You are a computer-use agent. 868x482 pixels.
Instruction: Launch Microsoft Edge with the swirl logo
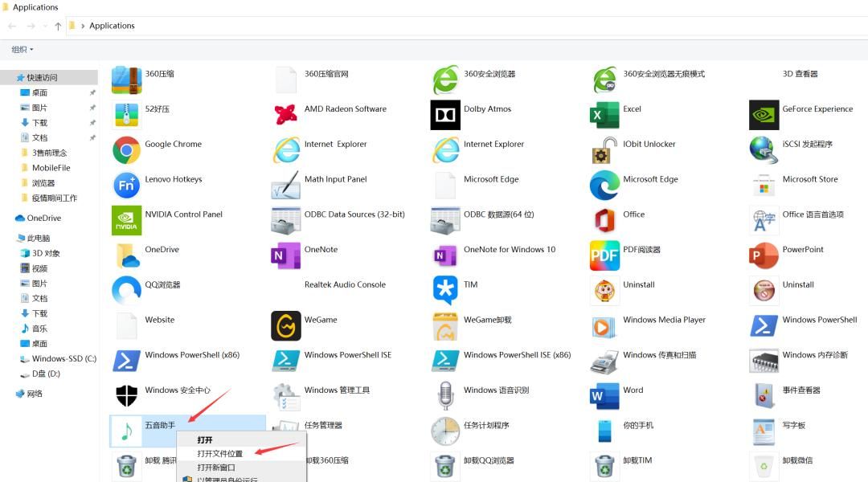click(x=604, y=186)
